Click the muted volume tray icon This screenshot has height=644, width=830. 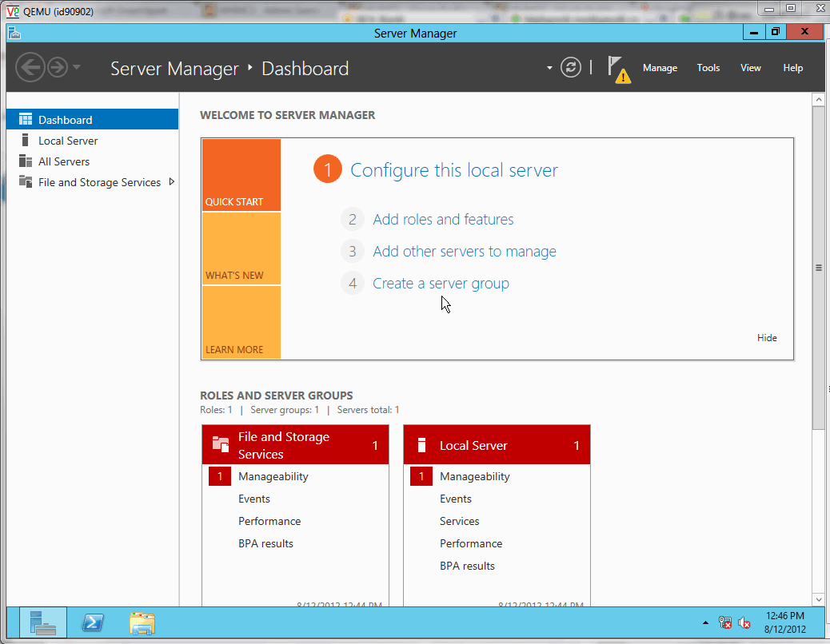[744, 623]
